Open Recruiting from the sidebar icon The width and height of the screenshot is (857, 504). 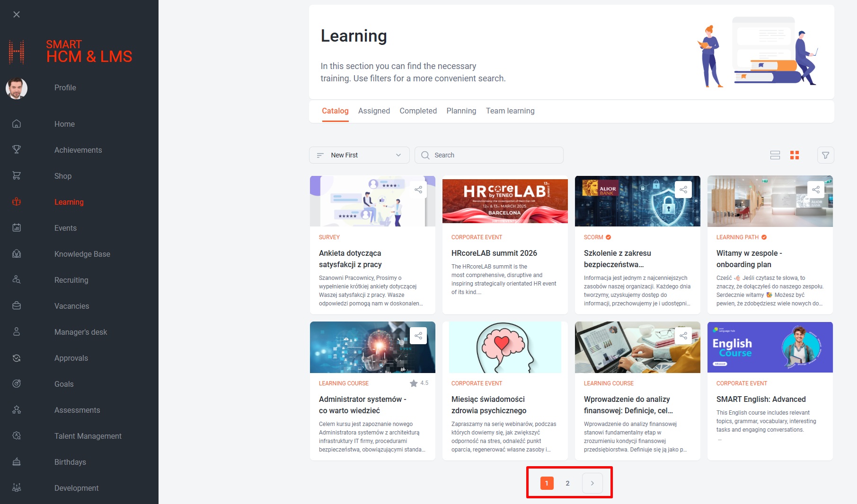tap(17, 279)
